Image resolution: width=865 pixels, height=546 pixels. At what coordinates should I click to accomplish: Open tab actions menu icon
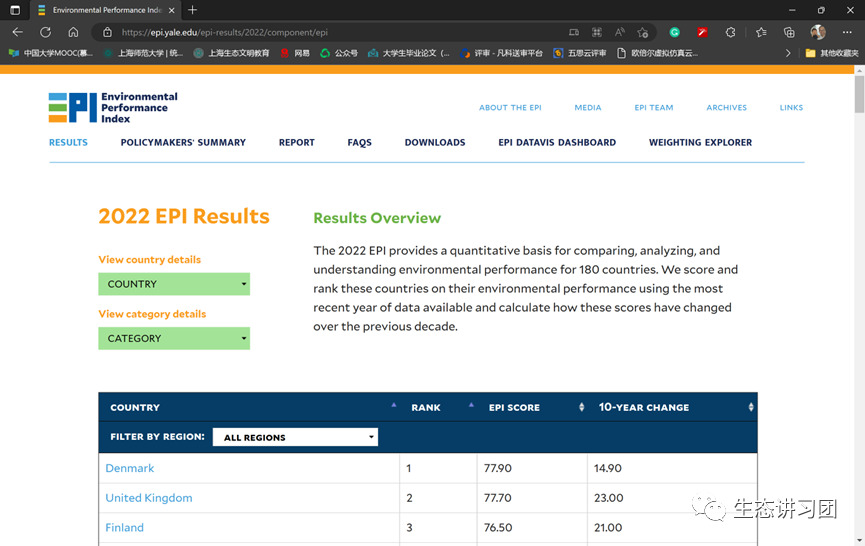pos(15,10)
